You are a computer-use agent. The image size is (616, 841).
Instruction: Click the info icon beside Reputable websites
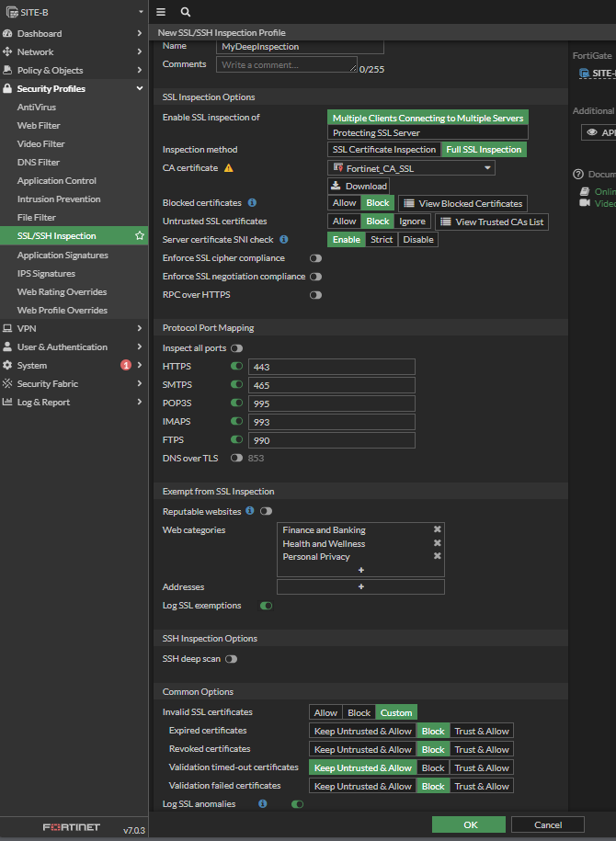[x=250, y=511]
